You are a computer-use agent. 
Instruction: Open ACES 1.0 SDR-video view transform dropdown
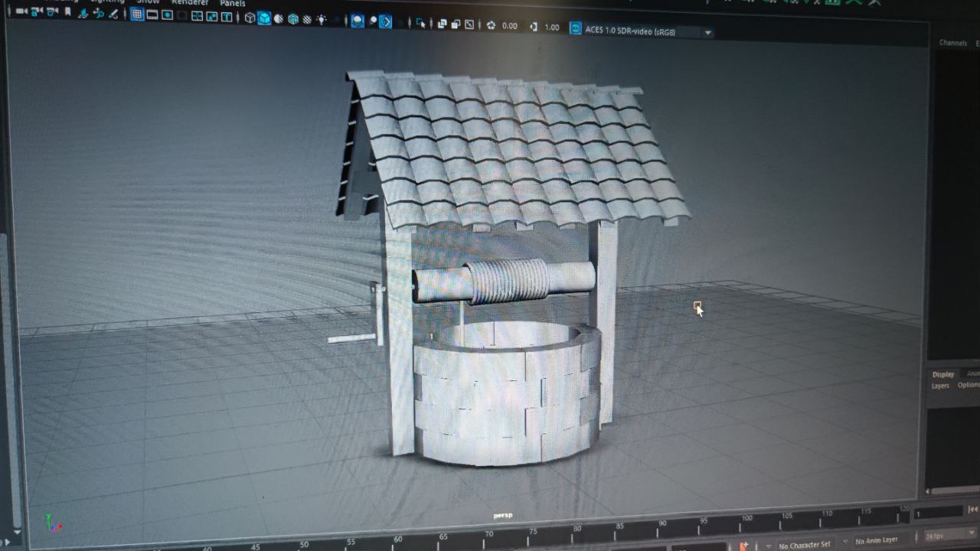[x=649, y=31]
